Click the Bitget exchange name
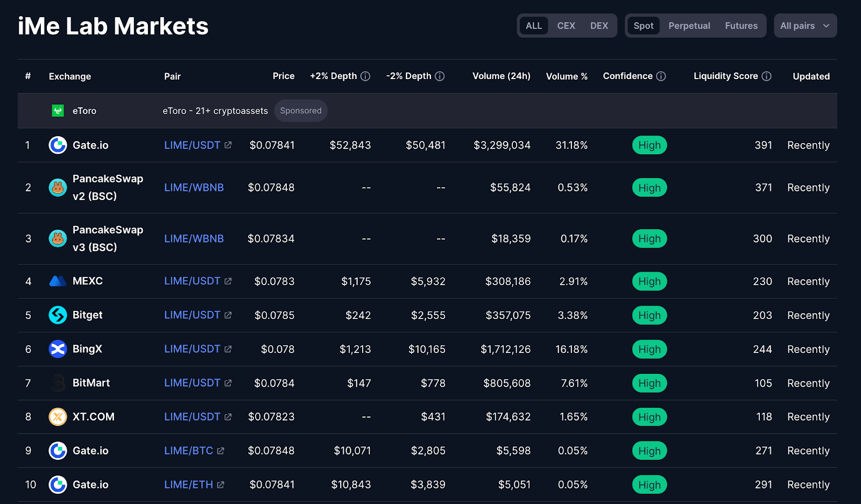Screen dimensions: 861x504 click(88, 315)
